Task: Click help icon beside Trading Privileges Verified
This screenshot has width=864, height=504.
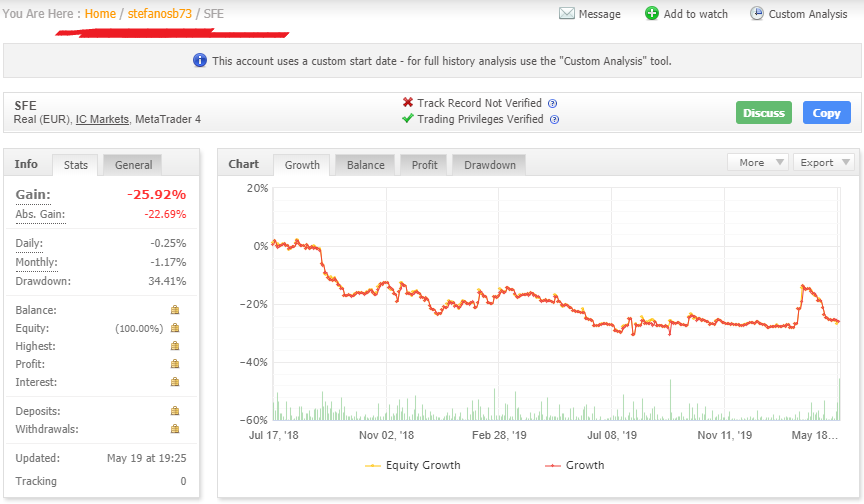Action: click(555, 119)
